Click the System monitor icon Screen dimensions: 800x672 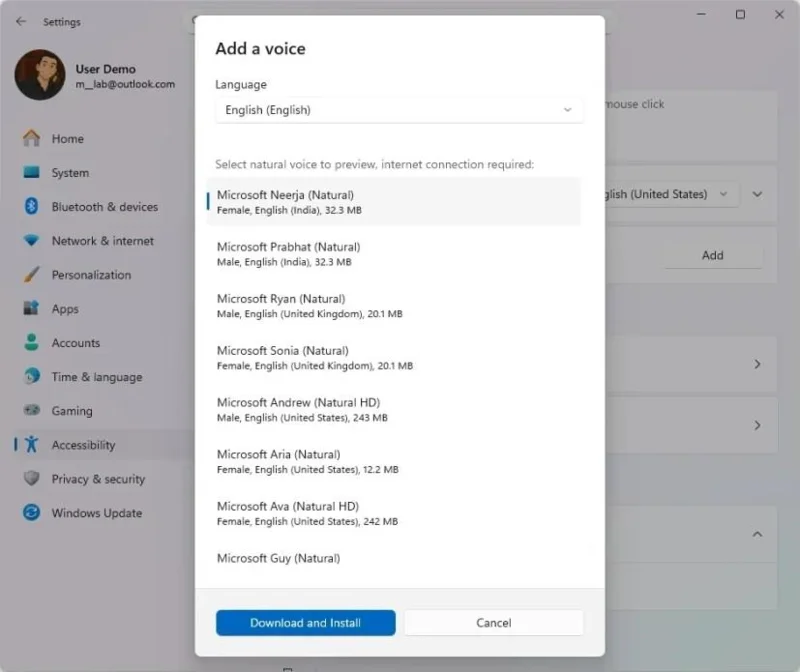tap(32, 172)
